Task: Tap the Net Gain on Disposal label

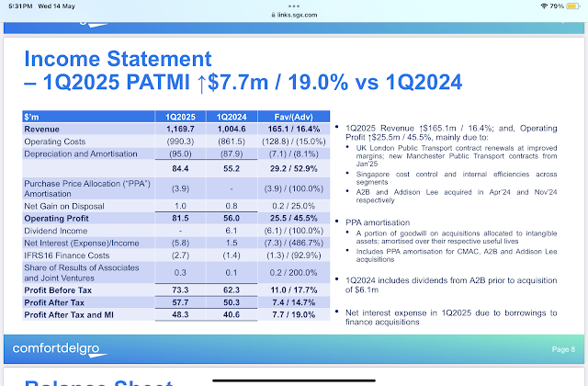Action: pyautogui.click(x=64, y=206)
